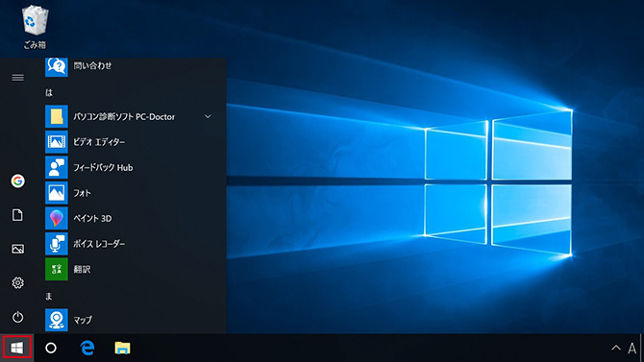Jump via the ま section letter header
The image size is (644, 362).
click(49, 297)
